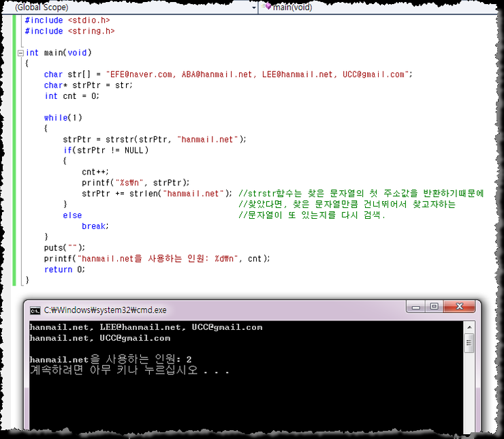Click the 'cnt++;' statement

point(95,172)
